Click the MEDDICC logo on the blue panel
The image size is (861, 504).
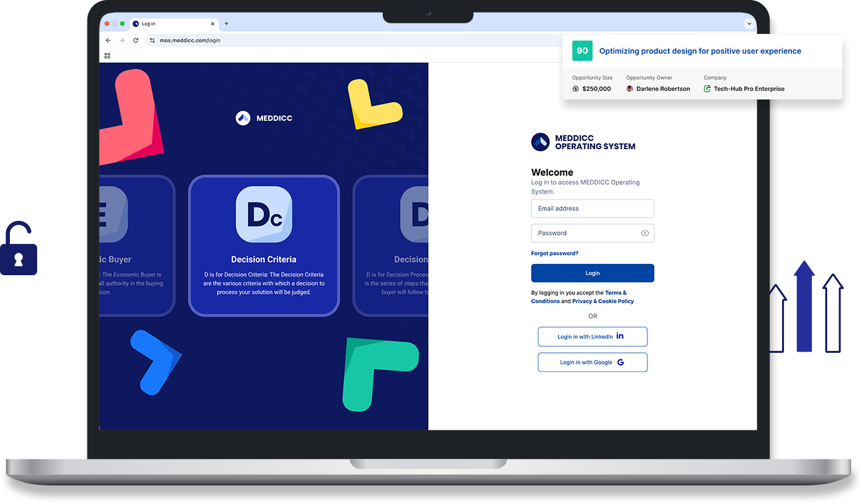pyautogui.click(x=263, y=118)
